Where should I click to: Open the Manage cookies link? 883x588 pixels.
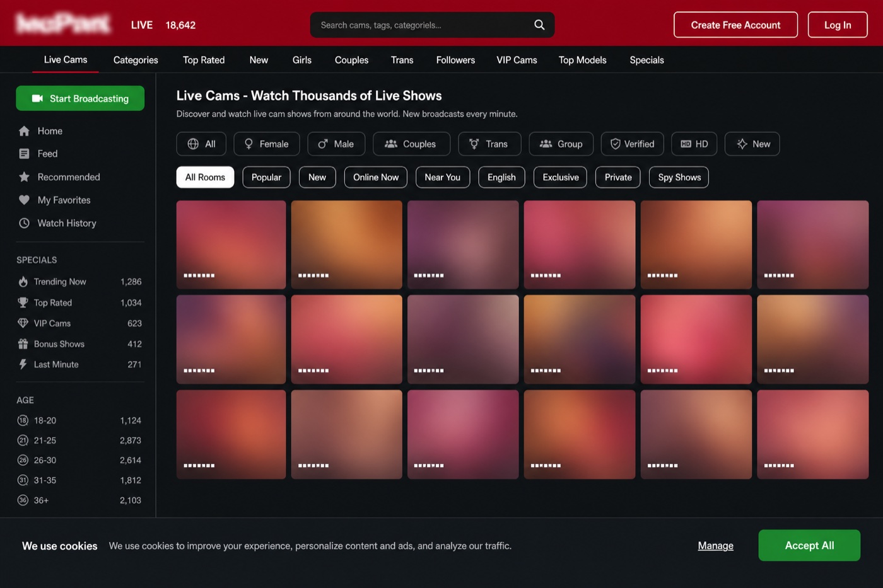point(715,546)
